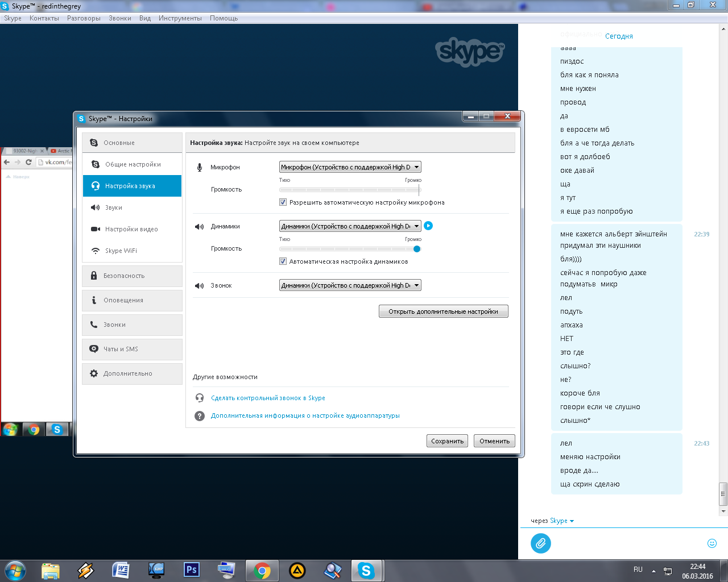Switch to Google Chrome in taskbar

click(x=262, y=570)
